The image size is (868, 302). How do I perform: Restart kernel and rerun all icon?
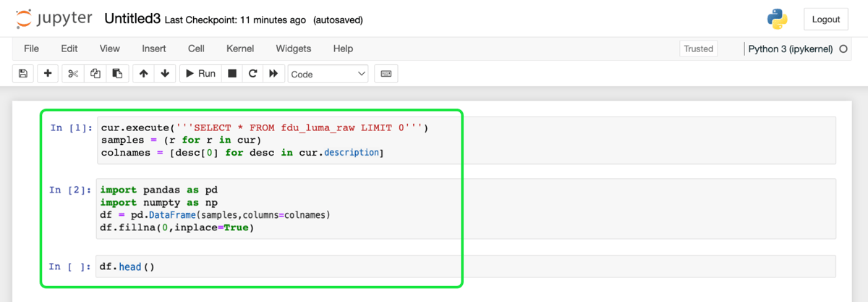[273, 73]
